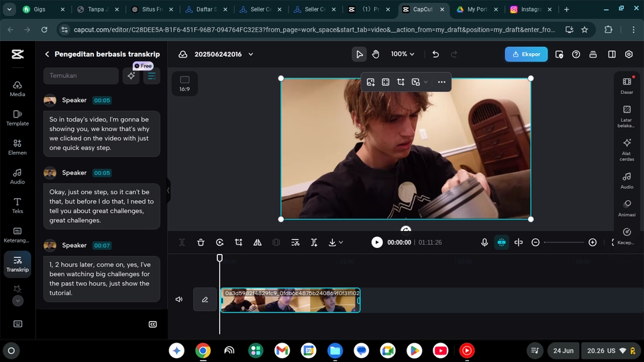Image resolution: width=644 pixels, height=362 pixels.
Task: Click the AI sparkle button with Free badge
Action: coord(131,76)
